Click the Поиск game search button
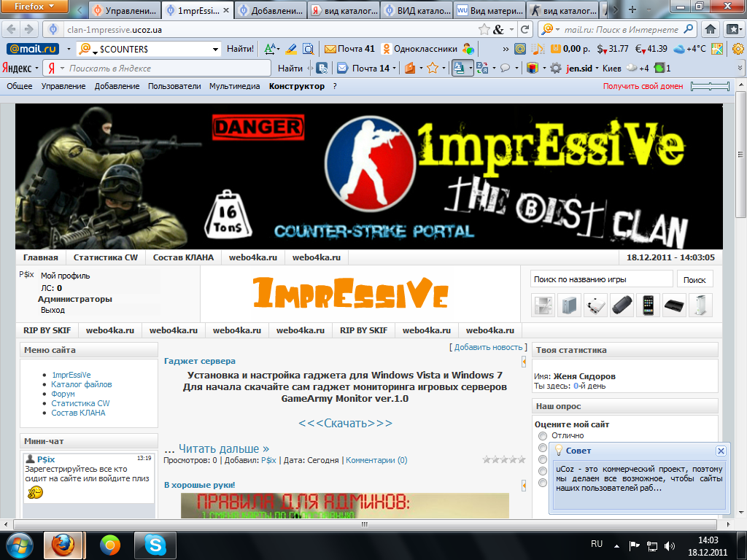This screenshot has height=560, width=747. pyautogui.click(x=694, y=279)
